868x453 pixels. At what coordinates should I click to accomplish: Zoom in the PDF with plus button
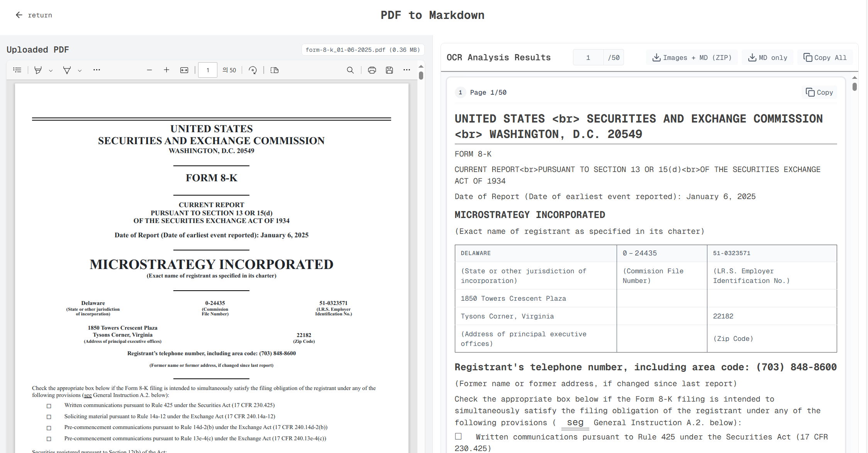tap(166, 70)
